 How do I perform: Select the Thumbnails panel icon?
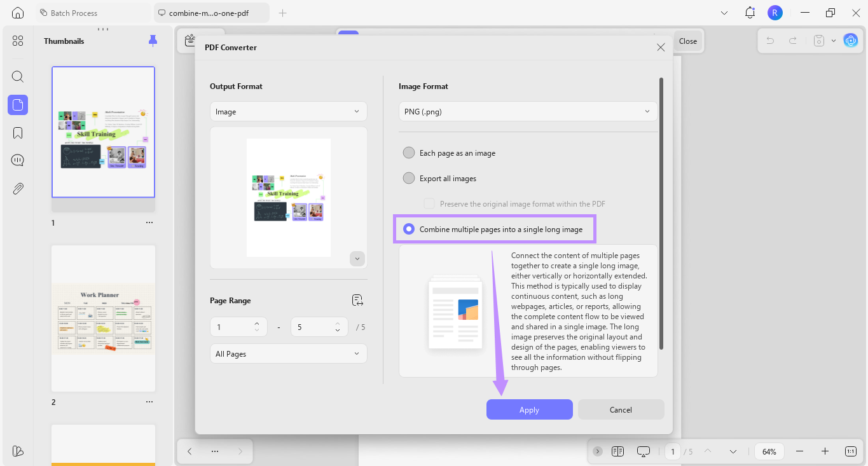17,104
